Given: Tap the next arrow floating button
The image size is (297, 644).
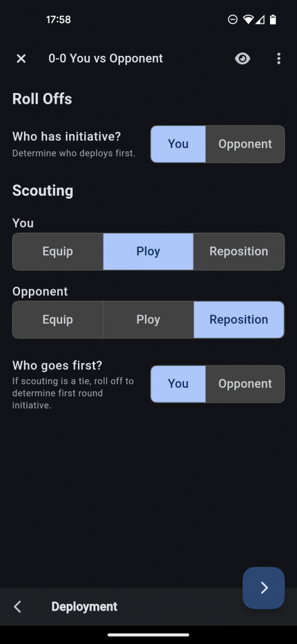Looking at the screenshot, I should point(264,588).
